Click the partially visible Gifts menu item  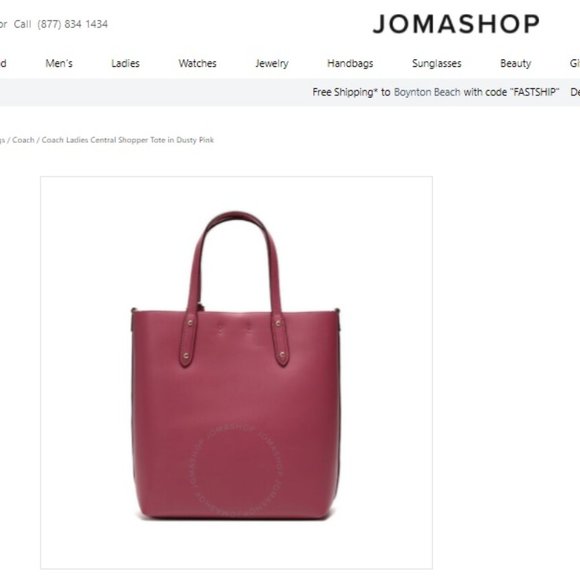click(x=575, y=63)
